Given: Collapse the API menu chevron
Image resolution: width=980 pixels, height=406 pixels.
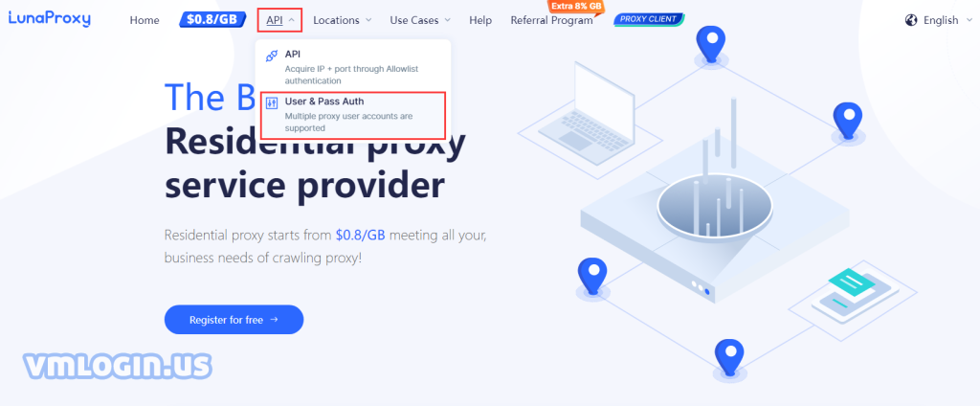Looking at the screenshot, I should 291,20.
